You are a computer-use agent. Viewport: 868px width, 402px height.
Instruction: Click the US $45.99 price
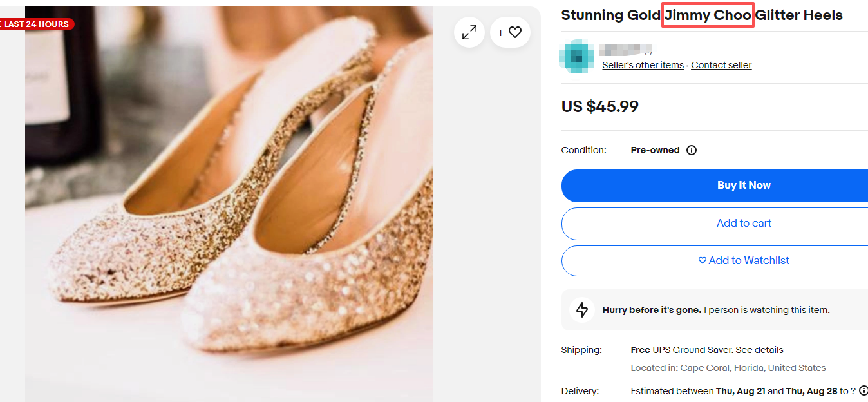pos(599,106)
